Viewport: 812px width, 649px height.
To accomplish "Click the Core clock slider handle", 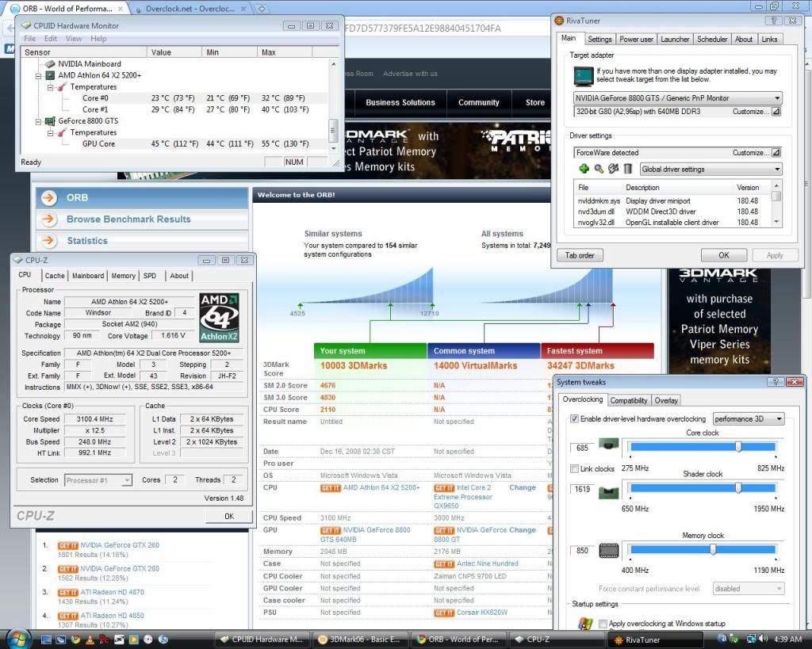I will tap(738, 447).
